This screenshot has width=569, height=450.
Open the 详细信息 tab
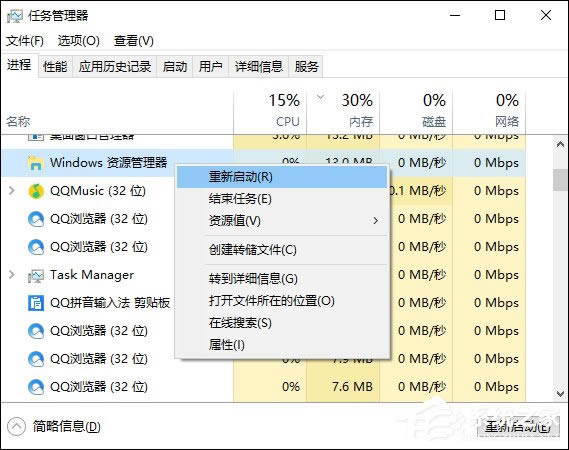click(x=258, y=67)
